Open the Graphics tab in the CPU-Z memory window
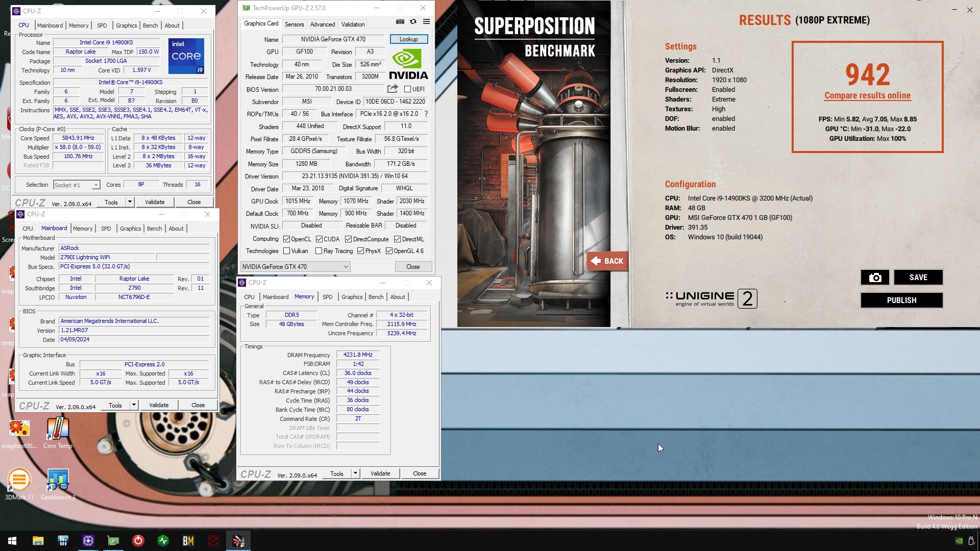This screenshot has width=980, height=551. [352, 297]
